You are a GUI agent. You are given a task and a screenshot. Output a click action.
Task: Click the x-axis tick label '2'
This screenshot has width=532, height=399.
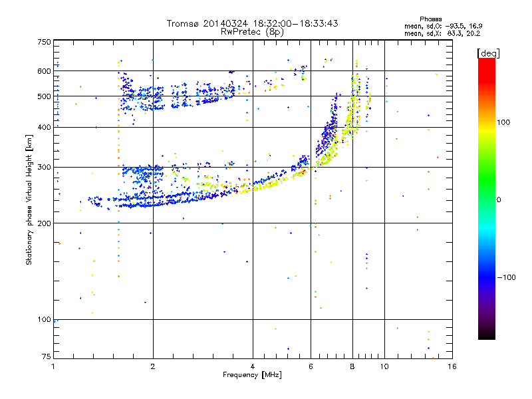point(153,366)
